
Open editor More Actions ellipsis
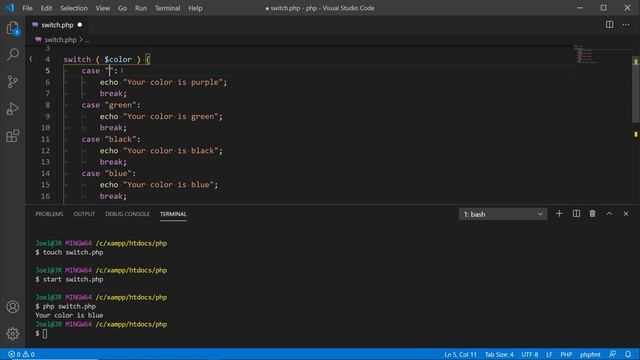pos(626,24)
